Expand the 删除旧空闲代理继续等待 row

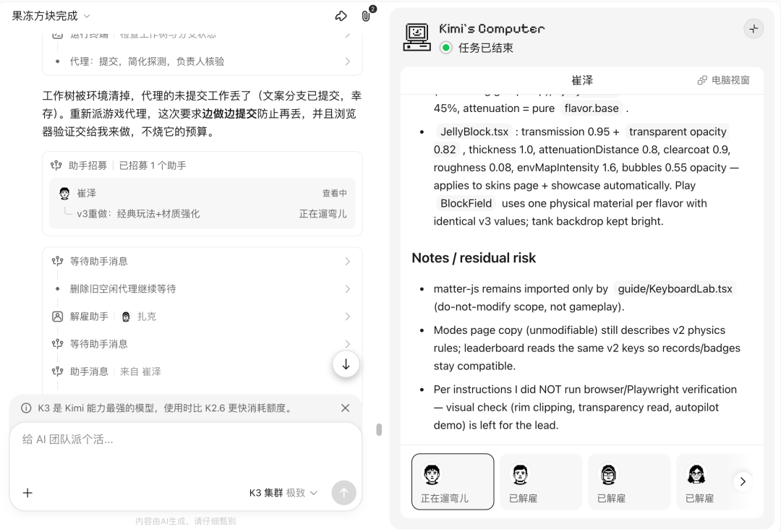(202, 288)
